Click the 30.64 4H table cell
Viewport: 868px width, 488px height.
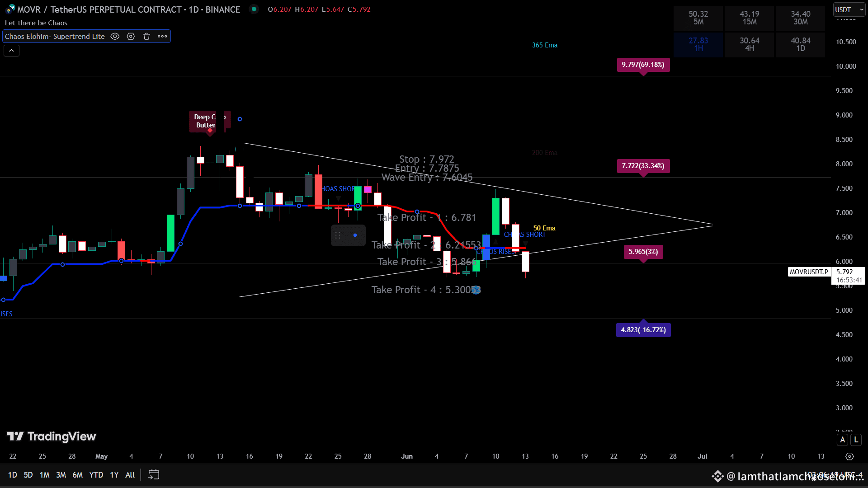coord(750,44)
